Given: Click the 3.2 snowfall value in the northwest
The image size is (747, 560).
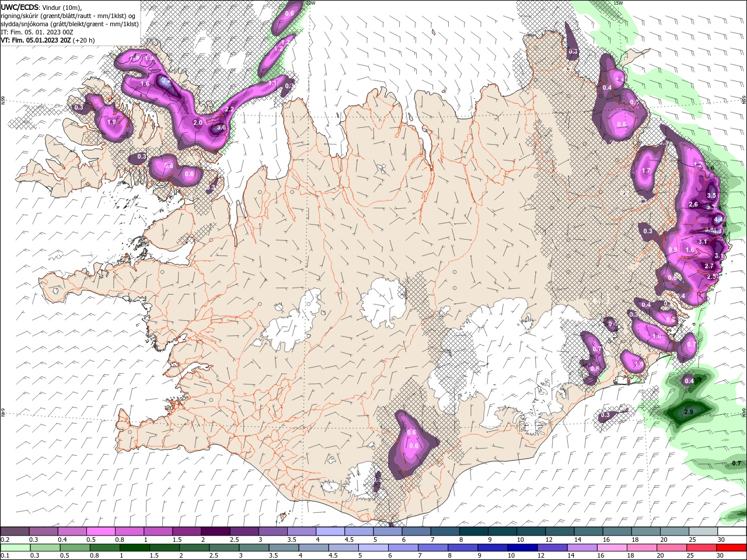Looking at the screenshot, I should tap(166, 80).
